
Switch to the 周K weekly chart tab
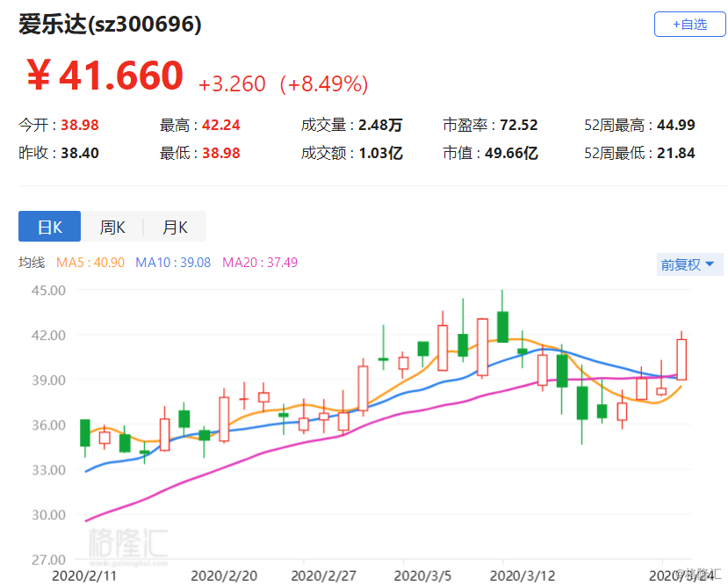pos(112,227)
